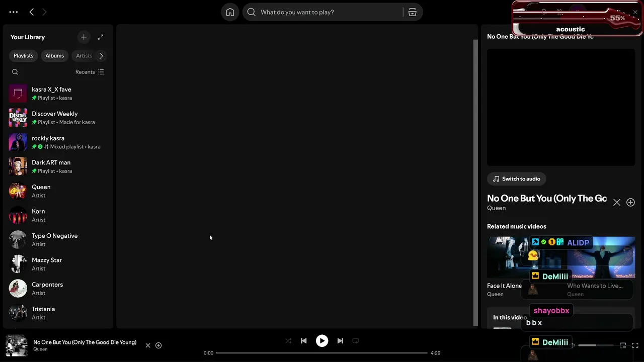Image resolution: width=644 pixels, height=362 pixels.
Task: Skip to the previous track
Action: tap(304, 341)
